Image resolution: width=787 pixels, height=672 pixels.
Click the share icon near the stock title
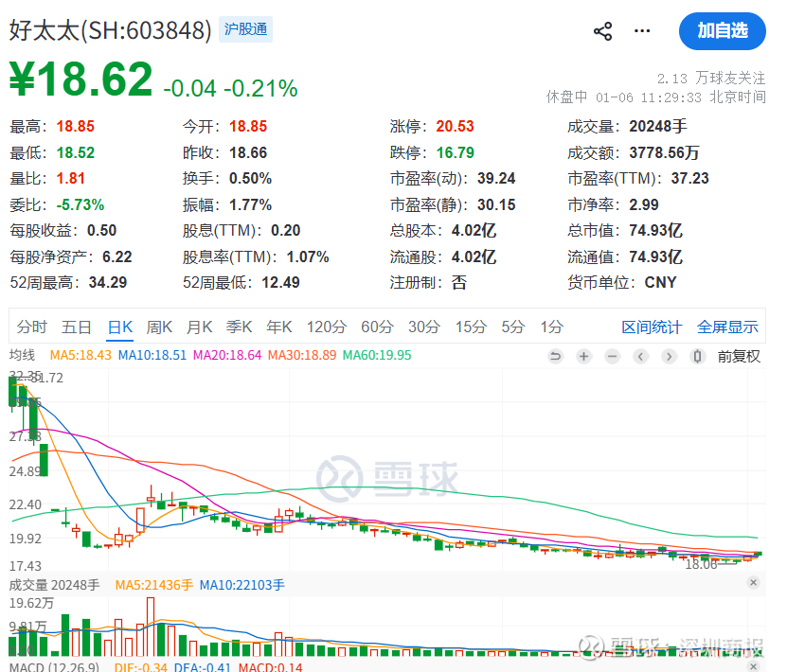(x=602, y=31)
